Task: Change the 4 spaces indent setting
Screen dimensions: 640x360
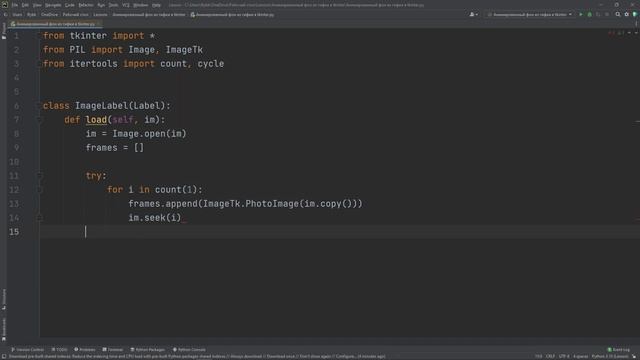Action: point(580,357)
